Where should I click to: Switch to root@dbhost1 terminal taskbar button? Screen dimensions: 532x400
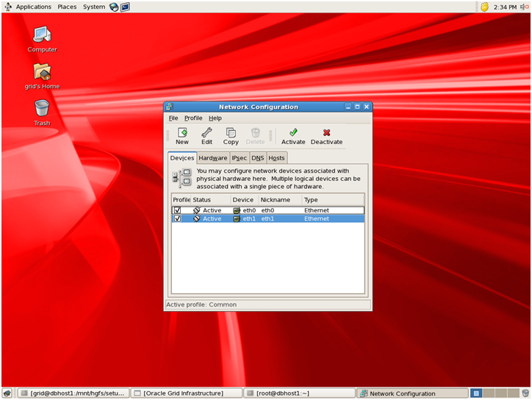[300, 393]
